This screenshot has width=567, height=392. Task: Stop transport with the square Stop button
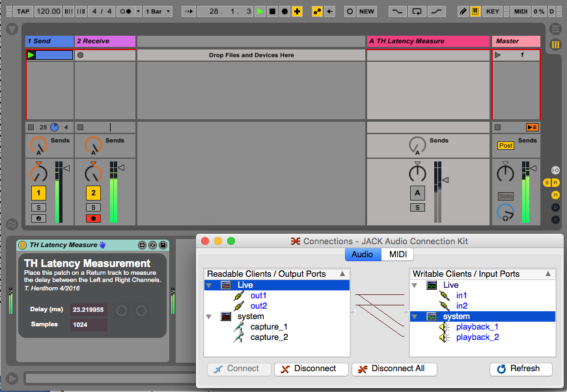pyautogui.click(x=272, y=12)
